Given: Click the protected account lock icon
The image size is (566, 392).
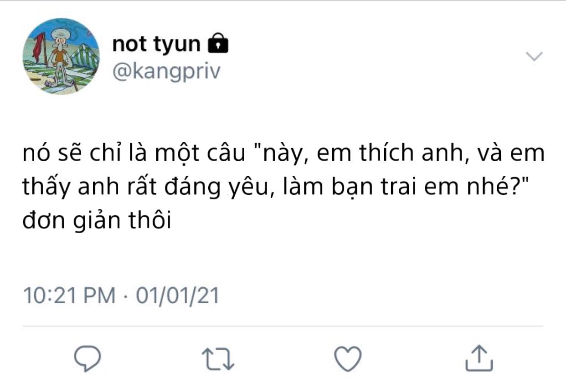Looking at the screenshot, I should coord(217,44).
